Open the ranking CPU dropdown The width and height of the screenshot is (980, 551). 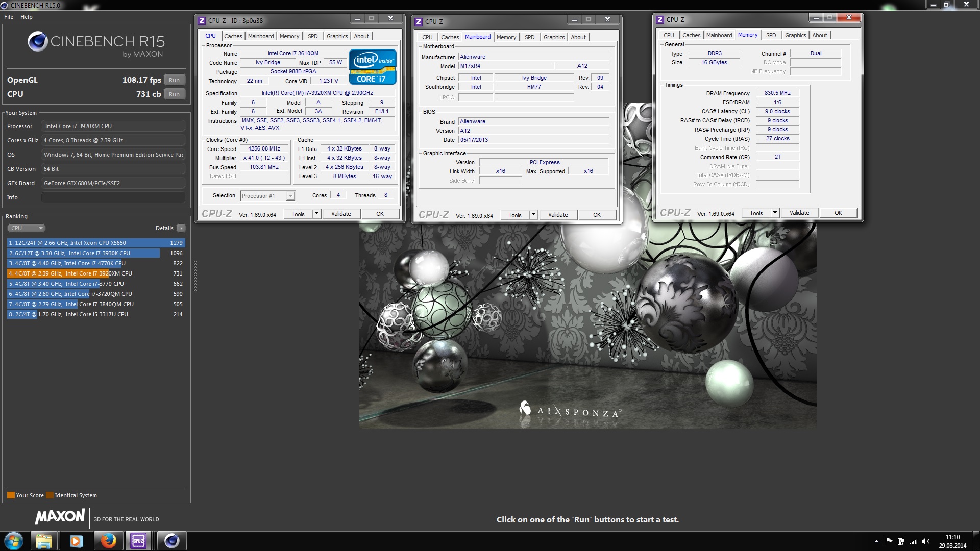tap(27, 228)
